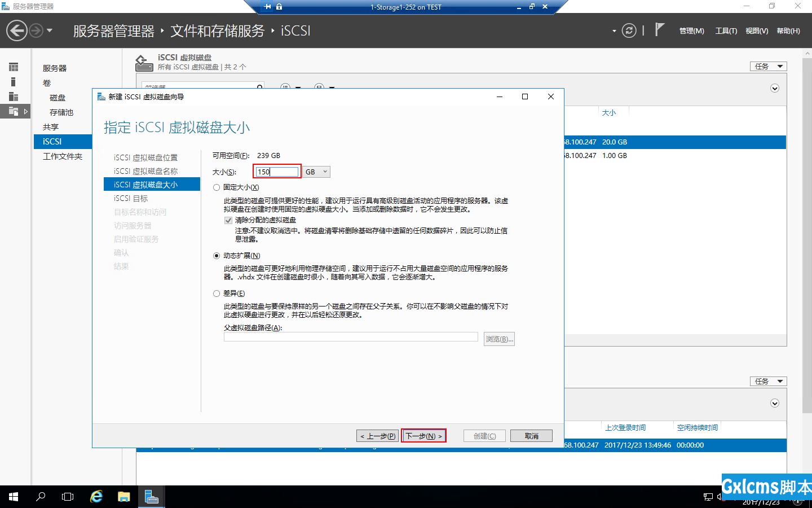The width and height of the screenshot is (812, 508).
Task: Select the 20.0 GB virtual disk row
Action: [675, 142]
